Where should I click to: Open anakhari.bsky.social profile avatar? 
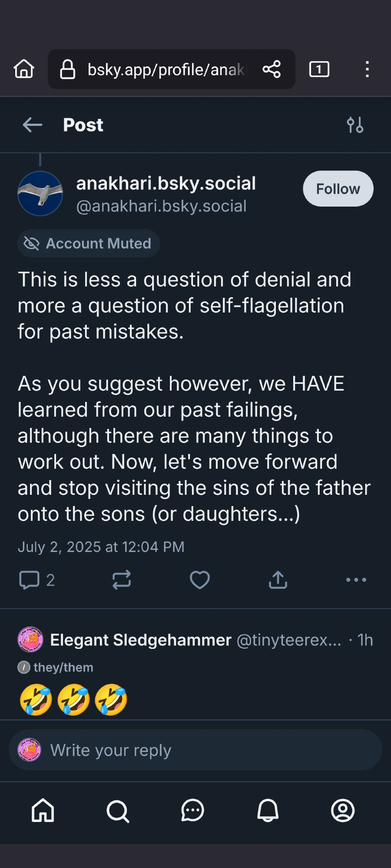coord(40,194)
